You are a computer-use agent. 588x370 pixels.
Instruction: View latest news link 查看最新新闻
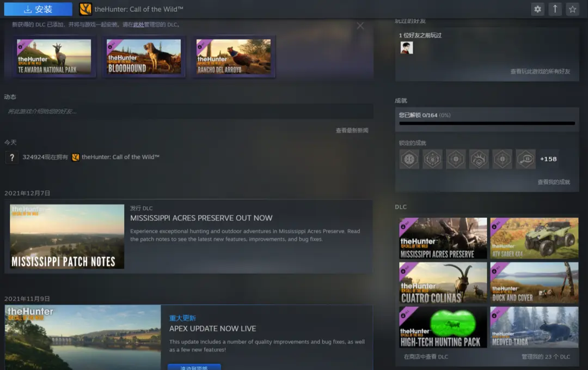coord(352,131)
